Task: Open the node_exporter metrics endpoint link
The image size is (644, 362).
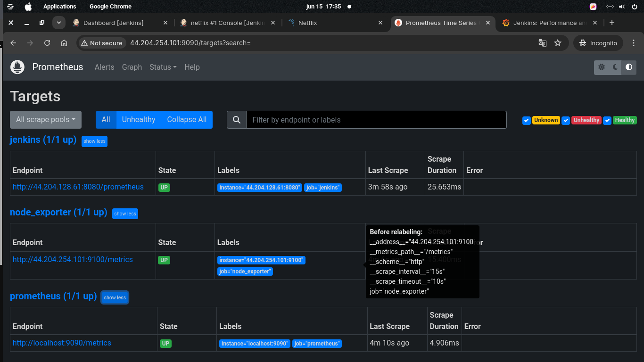Action: coord(73,259)
